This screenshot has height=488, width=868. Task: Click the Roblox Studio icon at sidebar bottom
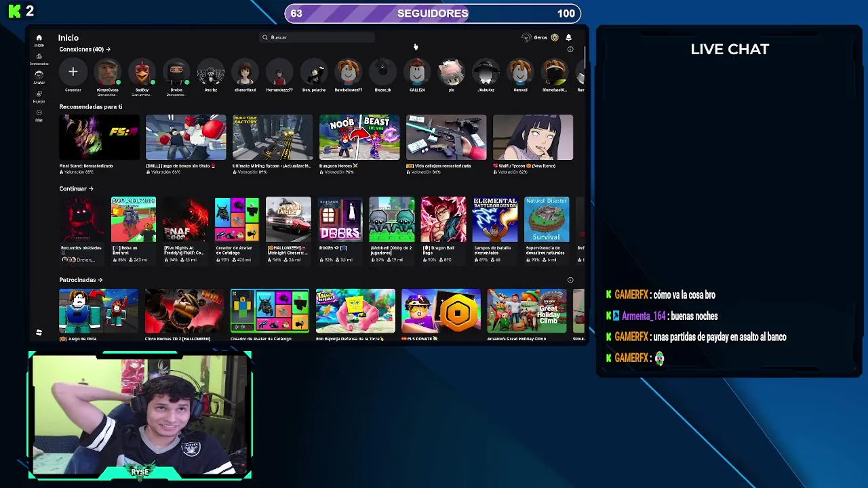pos(39,333)
